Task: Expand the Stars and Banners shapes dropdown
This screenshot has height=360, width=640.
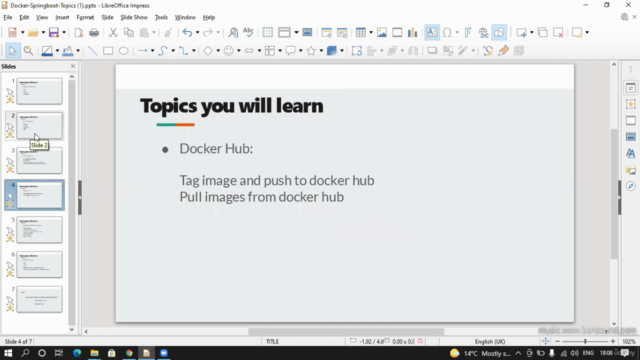Action: click(x=321, y=51)
